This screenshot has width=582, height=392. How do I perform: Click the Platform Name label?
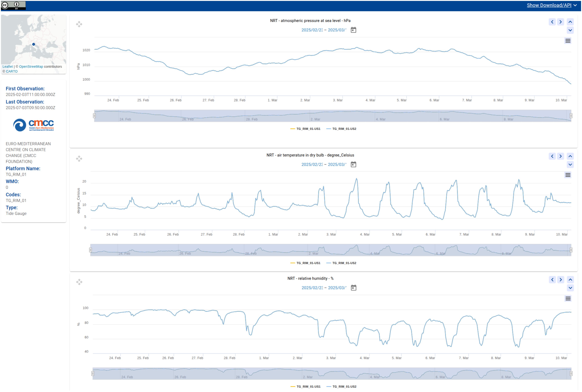click(23, 168)
